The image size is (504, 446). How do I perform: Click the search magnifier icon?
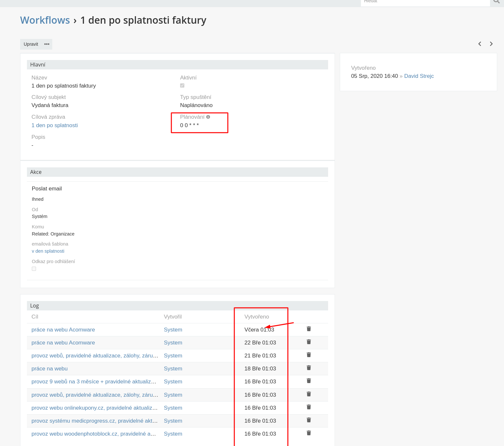497,2
